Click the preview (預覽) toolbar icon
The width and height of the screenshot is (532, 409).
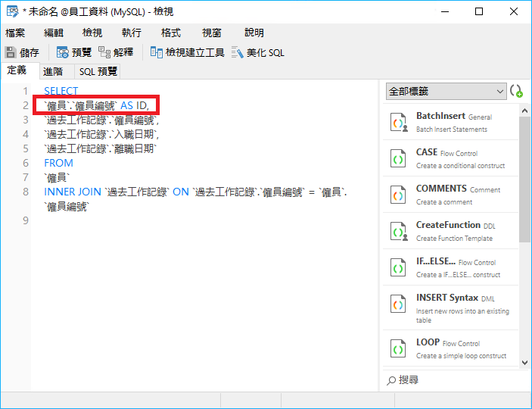(x=63, y=52)
